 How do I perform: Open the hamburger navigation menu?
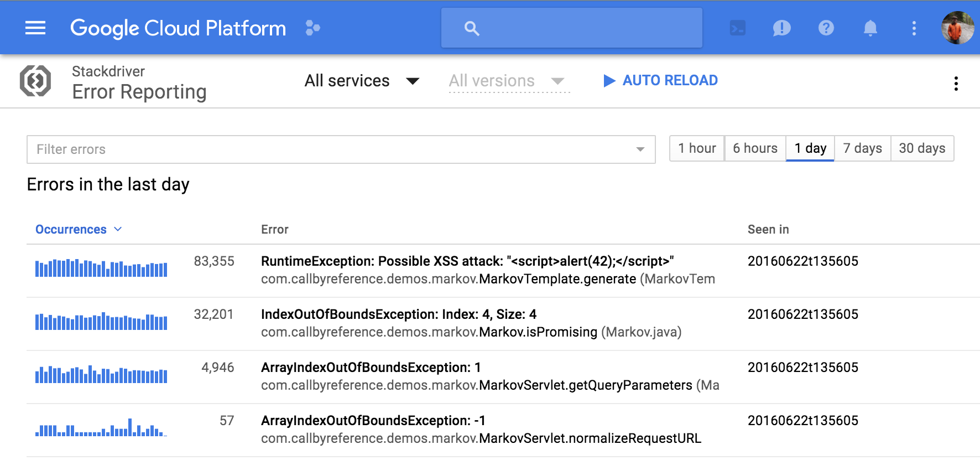(x=35, y=28)
